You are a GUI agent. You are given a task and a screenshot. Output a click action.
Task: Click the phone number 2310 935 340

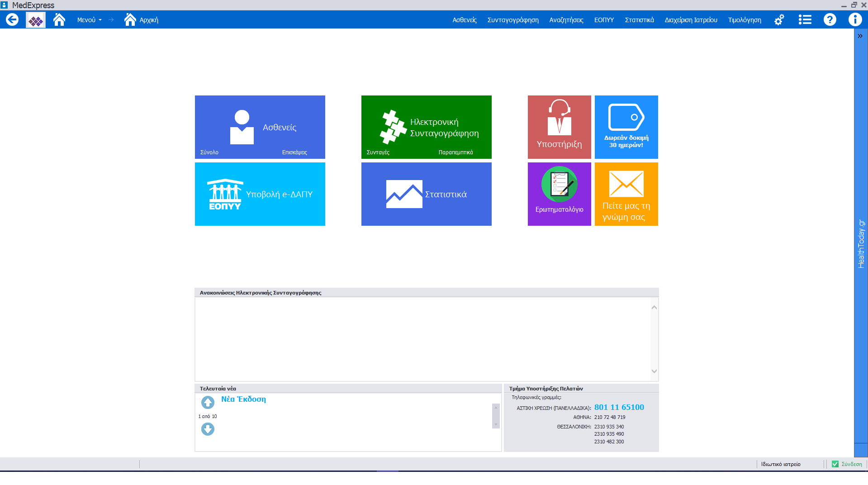coord(609,427)
